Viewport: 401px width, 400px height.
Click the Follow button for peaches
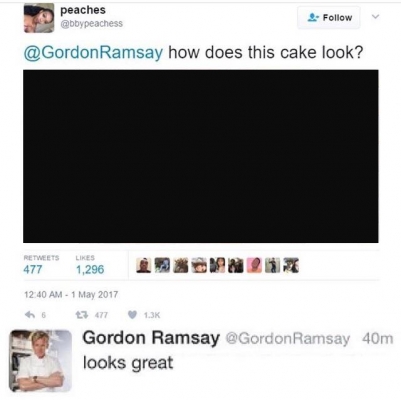[329, 17]
